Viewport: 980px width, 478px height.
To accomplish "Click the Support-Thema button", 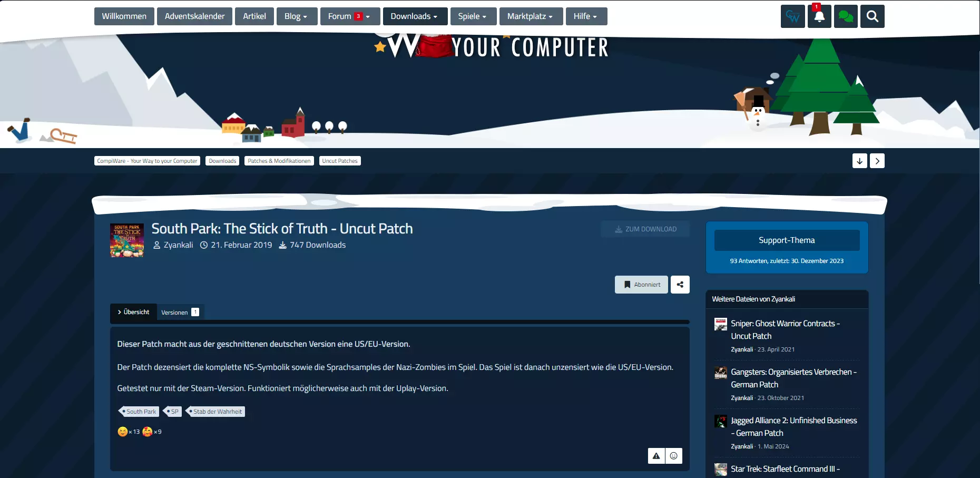I will tap(787, 240).
